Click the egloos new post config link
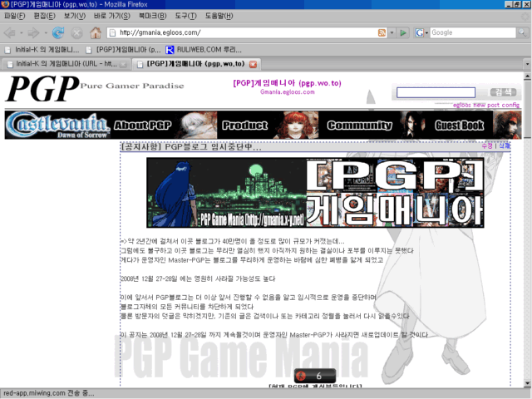The height and width of the screenshot is (399, 532). tap(486, 106)
